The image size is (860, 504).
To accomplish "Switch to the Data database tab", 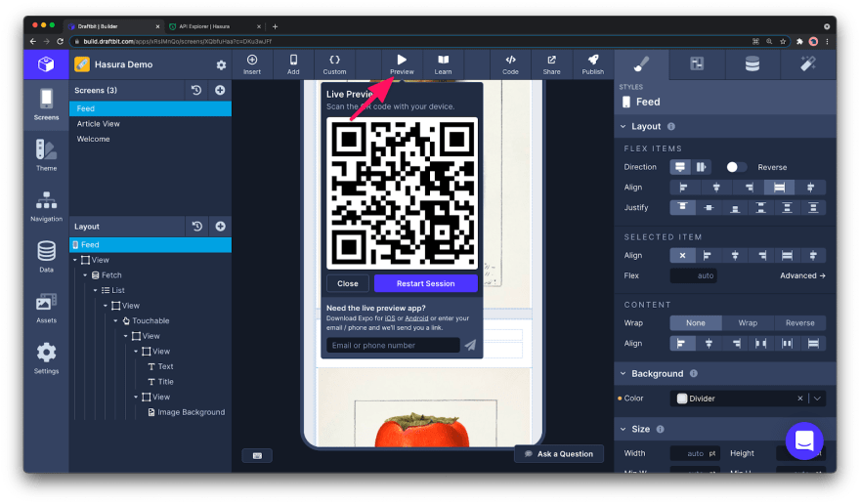I will point(752,64).
